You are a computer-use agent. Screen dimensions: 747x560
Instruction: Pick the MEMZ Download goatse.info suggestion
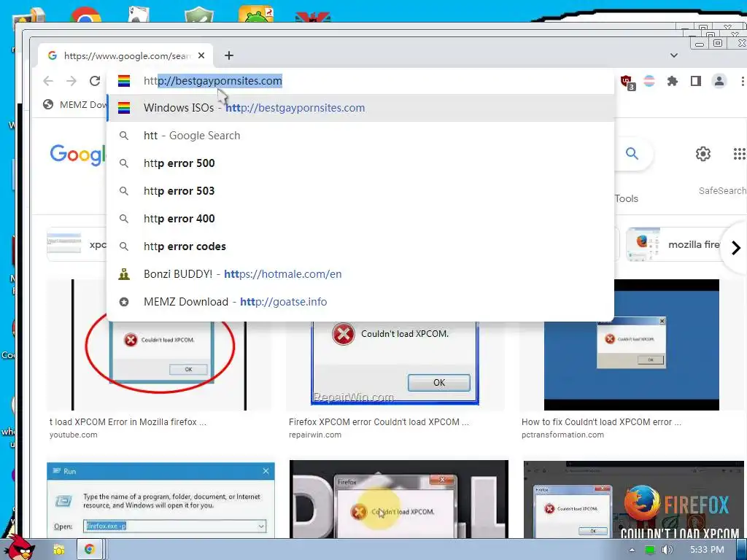coord(360,301)
